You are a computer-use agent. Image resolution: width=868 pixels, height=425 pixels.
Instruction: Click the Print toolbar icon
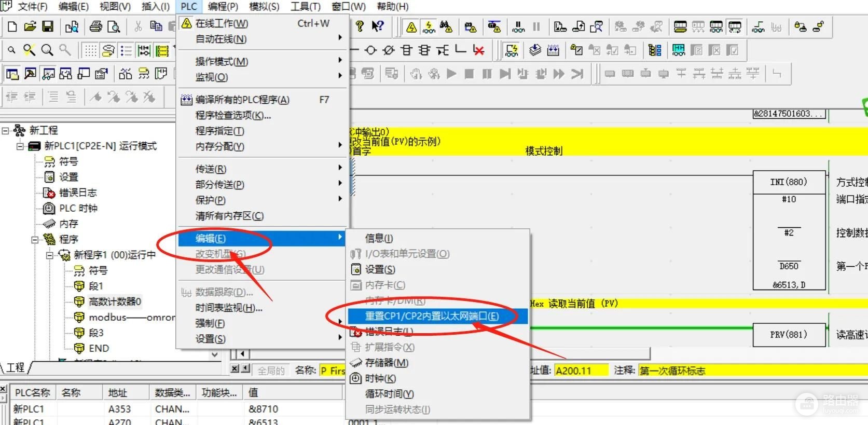pyautogui.click(x=96, y=26)
